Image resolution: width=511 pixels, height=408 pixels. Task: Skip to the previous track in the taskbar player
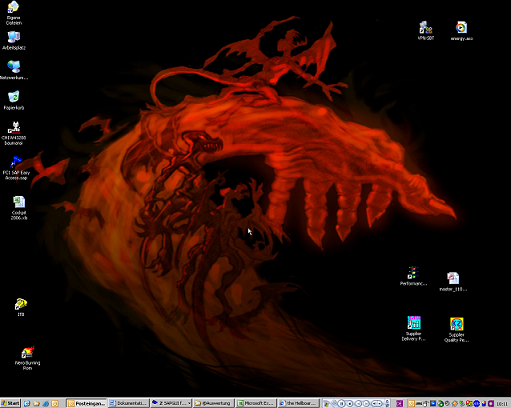(358, 404)
